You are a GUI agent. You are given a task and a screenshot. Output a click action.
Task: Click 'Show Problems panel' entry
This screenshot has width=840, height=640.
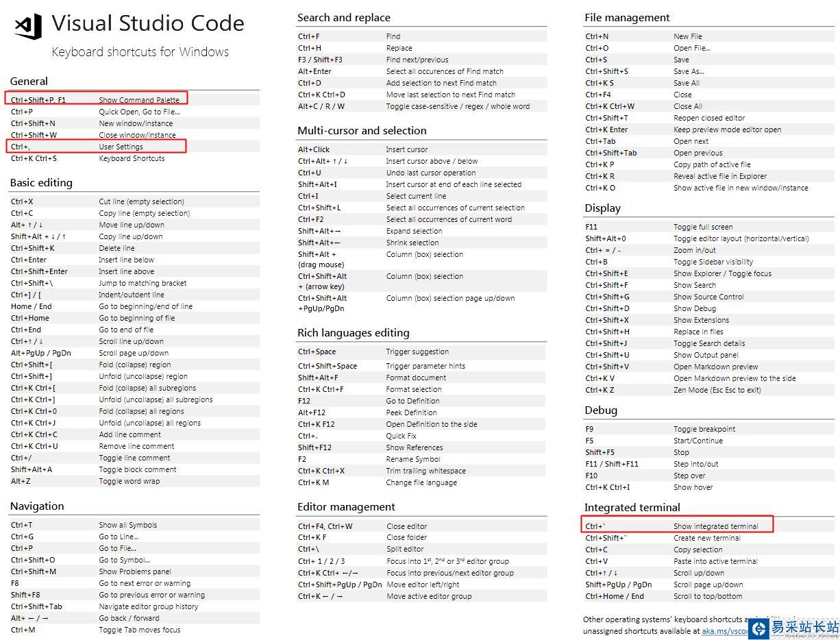coord(135,571)
